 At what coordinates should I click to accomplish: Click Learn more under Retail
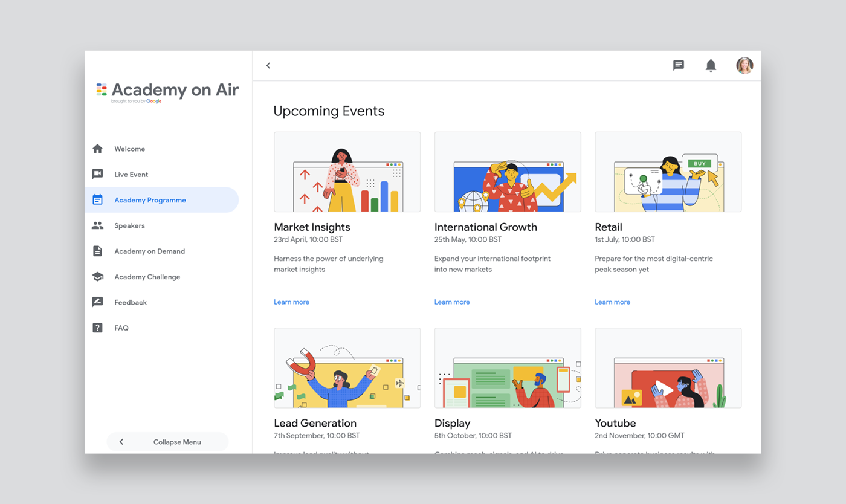click(x=612, y=302)
